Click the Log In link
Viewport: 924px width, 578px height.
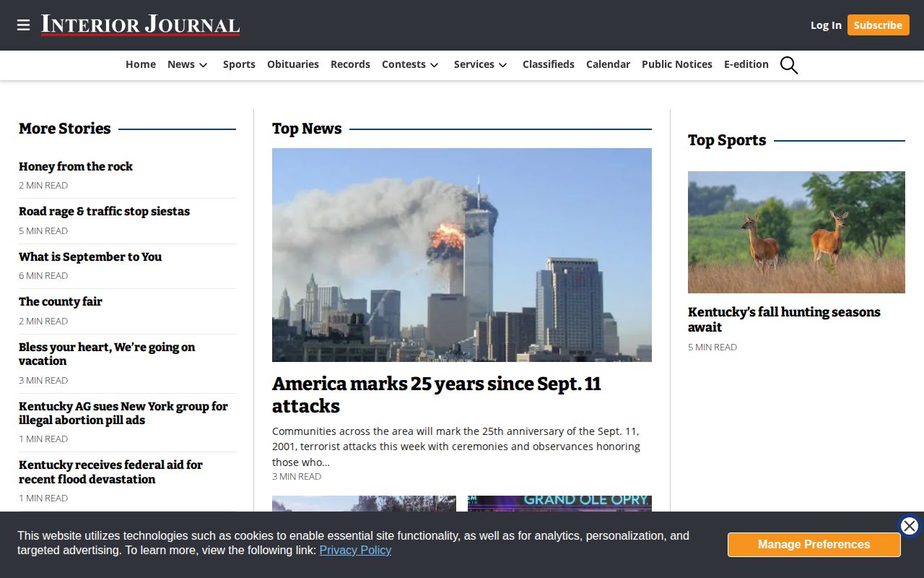(x=826, y=25)
